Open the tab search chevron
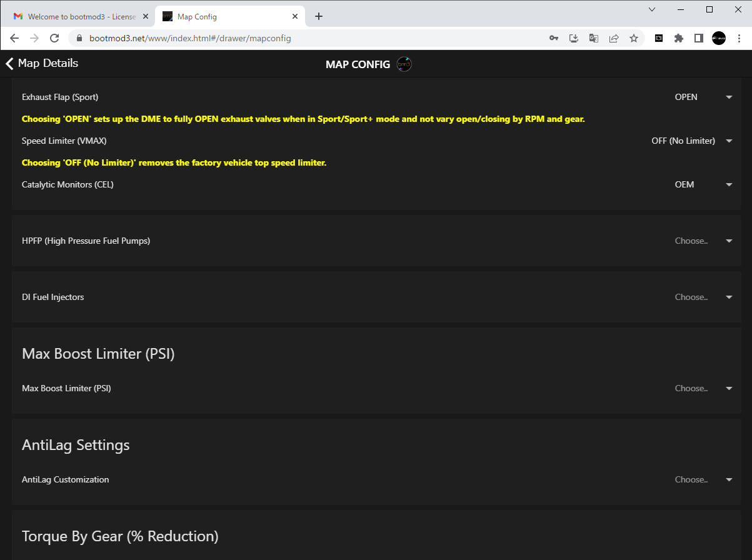Screen dimensions: 752x560 [652, 9]
